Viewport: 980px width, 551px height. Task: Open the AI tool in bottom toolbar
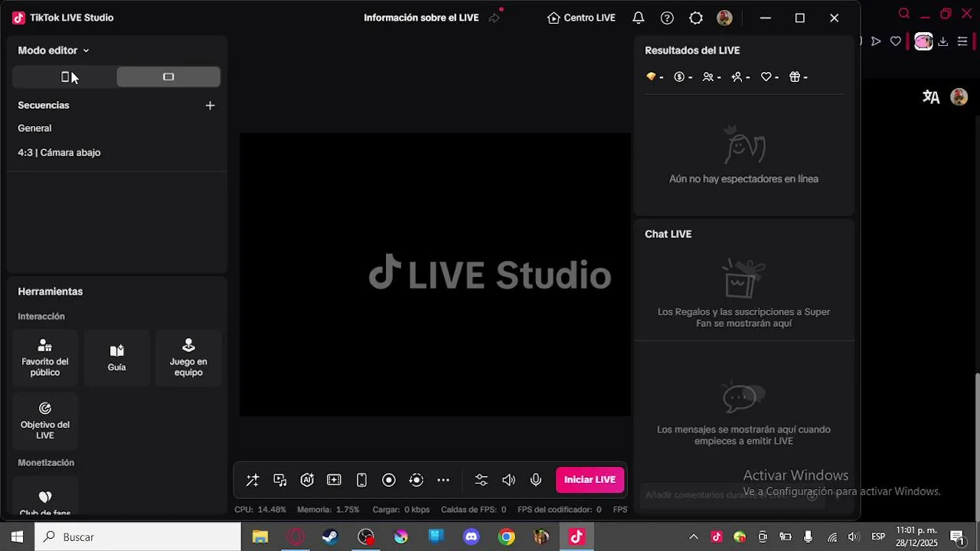point(307,480)
